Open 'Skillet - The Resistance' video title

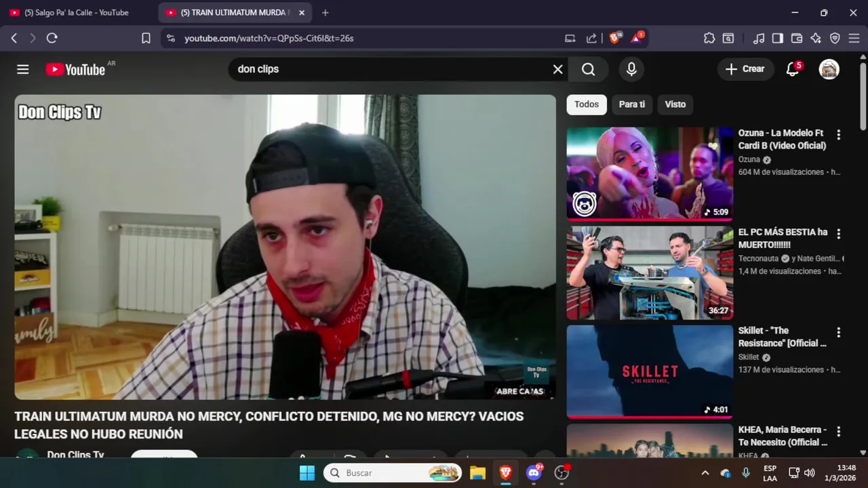pos(782,337)
